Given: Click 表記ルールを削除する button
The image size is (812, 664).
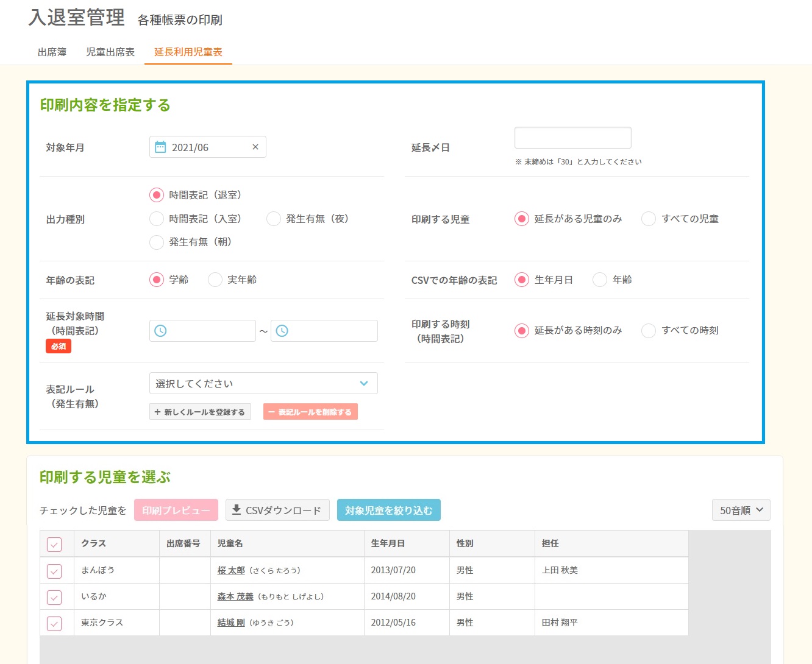Looking at the screenshot, I should tap(310, 412).
